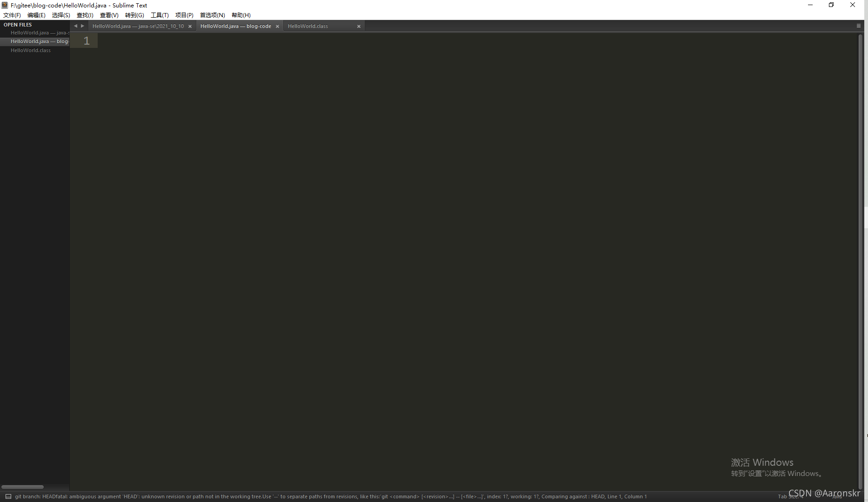Screen dimensions: 868x502
Task: Switch to HelloWorld.java java-se\2021_10_10 tab
Action: (138, 26)
